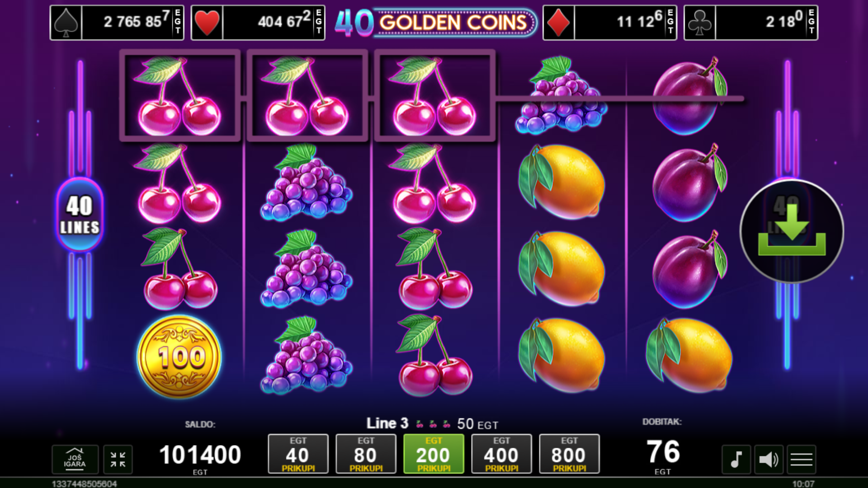Click the club jackpot icon
The image size is (868, 488).
700,23
